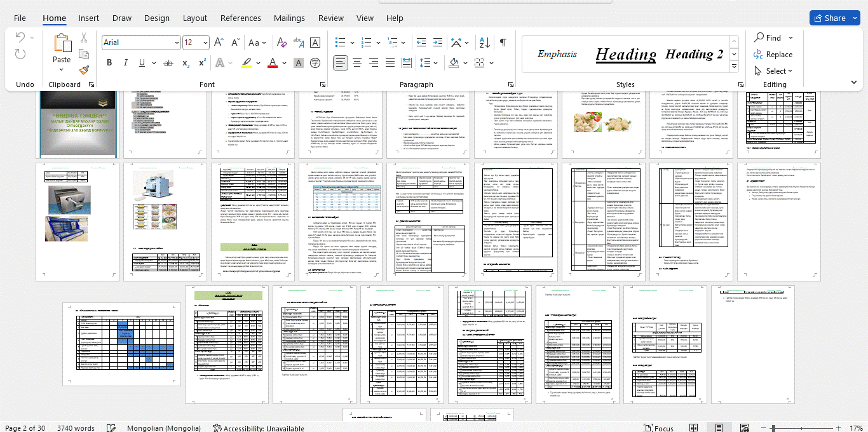Click the Sort A-Z icon

tap(483, 43)
